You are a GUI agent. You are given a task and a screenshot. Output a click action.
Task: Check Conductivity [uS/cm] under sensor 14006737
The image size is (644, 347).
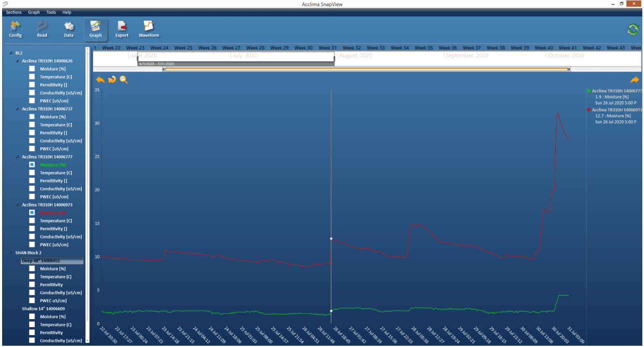(32, 141)
